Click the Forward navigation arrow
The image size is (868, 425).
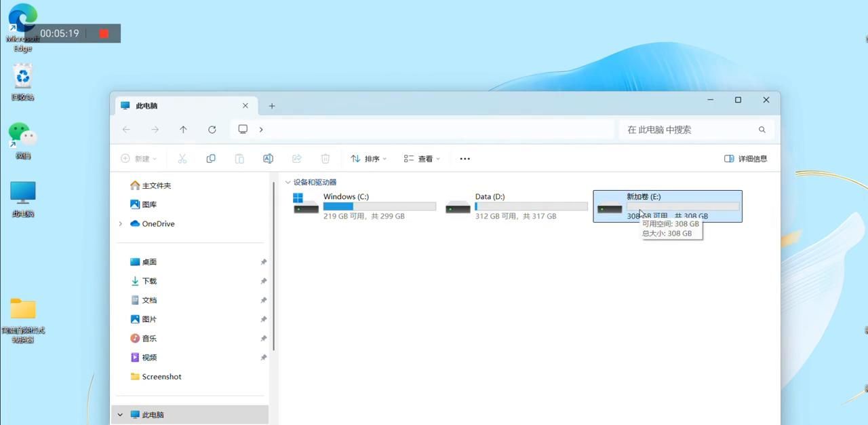155,130
